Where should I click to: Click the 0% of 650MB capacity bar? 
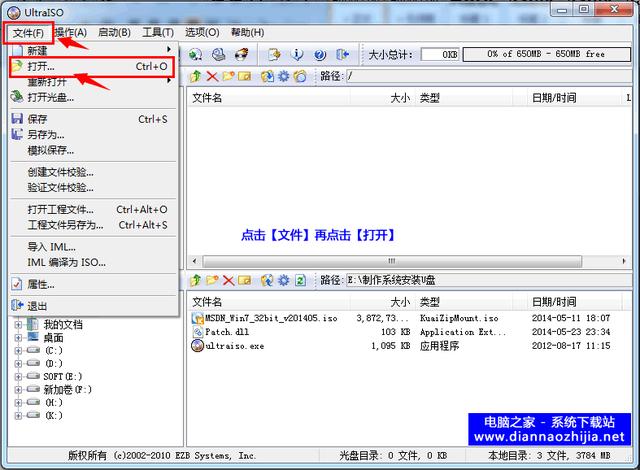[x=546, y=54]
